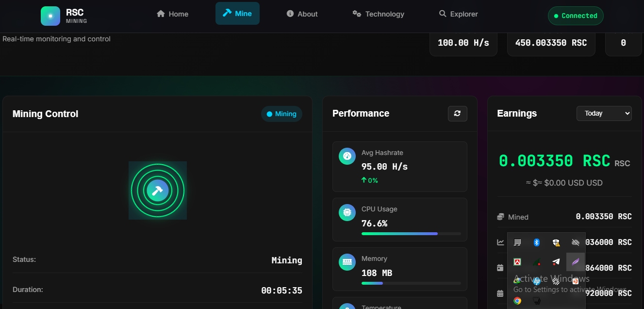Click the CPU Usage progress bar
The image size is (644, 309).
pyautogui.click(x=411, y=234)
